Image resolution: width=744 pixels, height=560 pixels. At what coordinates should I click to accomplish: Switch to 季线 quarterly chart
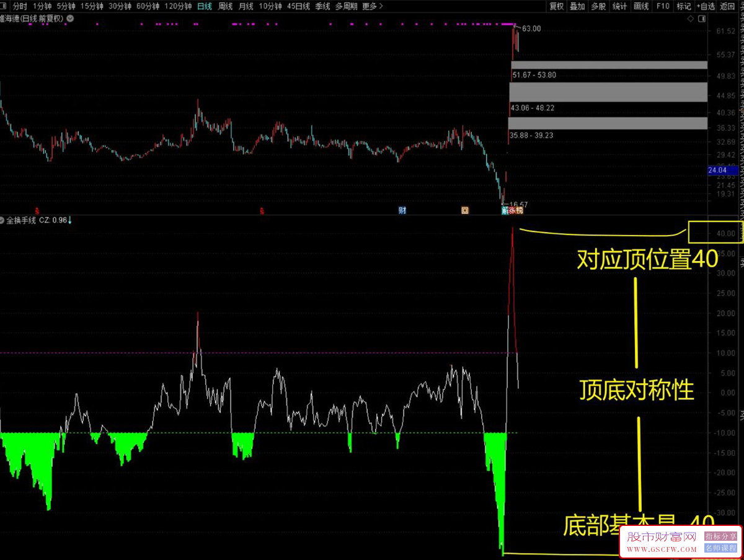coord(322,6)
